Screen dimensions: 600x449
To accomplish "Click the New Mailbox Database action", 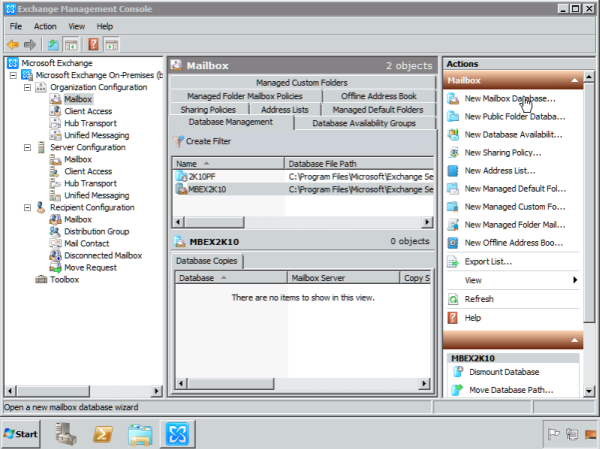I will (x=509, y=99).
